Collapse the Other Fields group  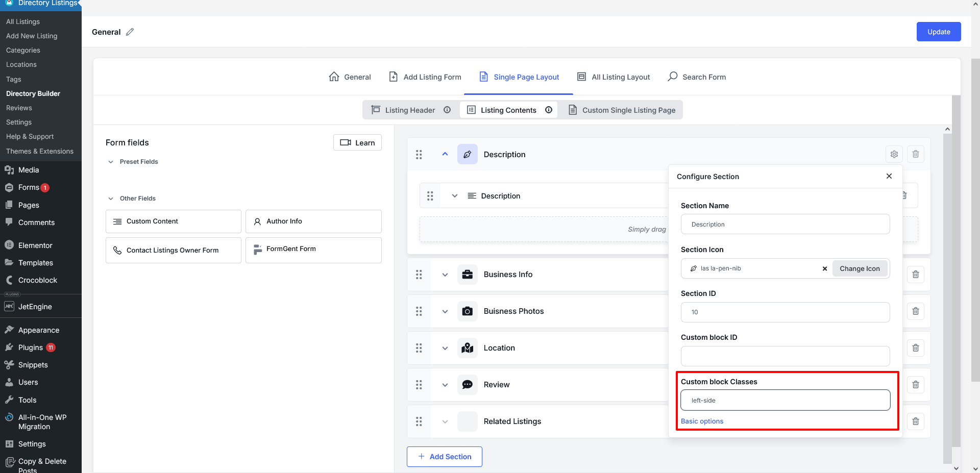(111, 198)
